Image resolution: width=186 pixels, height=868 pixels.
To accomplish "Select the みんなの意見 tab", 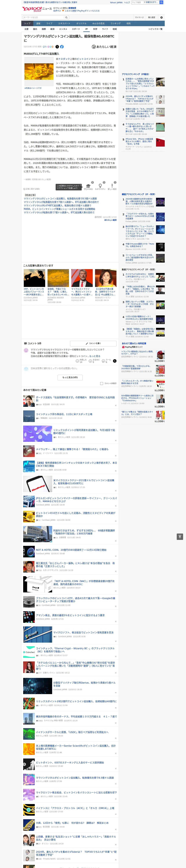I will (x=98, y=24).
